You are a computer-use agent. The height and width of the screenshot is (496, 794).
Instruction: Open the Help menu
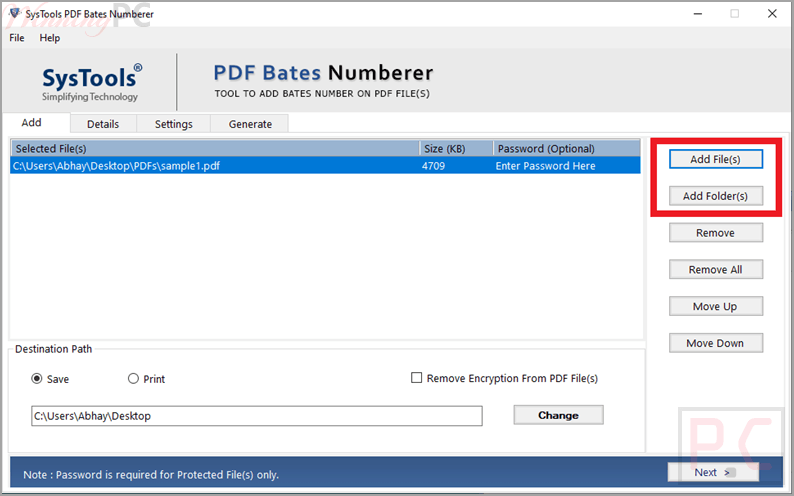(x=50, y=38)
